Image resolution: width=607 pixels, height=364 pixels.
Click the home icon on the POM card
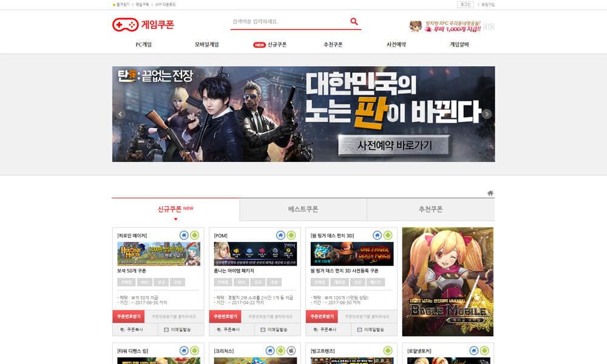[280, 235]
